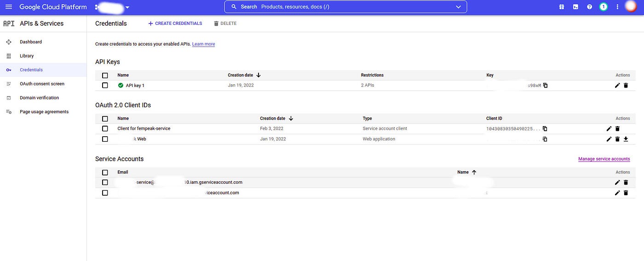The width and height of the screenshot is (644, 261).
Task: Open the three-dot settings menu
Action: point(617,7)
